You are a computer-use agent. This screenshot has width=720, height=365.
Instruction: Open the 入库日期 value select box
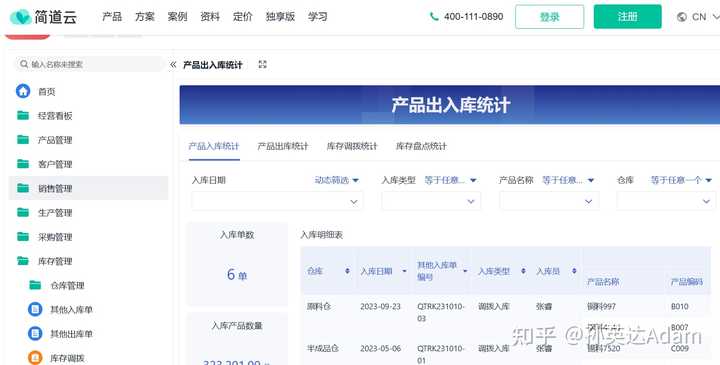[277, 201]
